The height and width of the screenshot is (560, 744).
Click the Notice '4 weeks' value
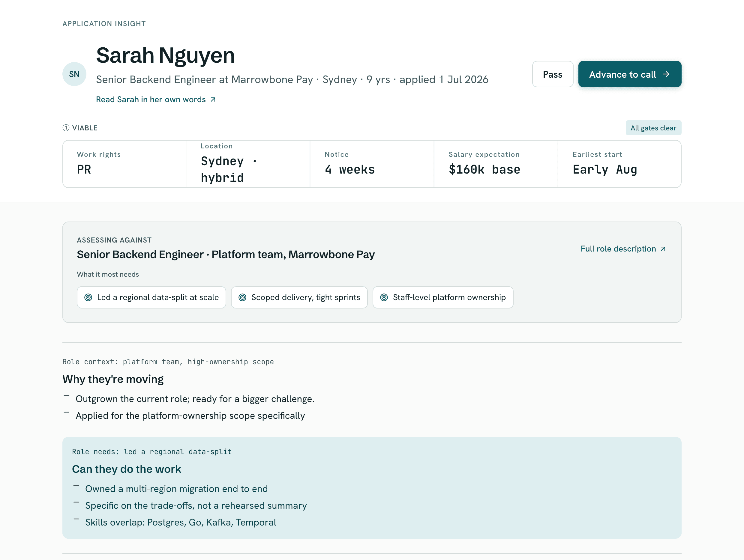click(350, 170)
